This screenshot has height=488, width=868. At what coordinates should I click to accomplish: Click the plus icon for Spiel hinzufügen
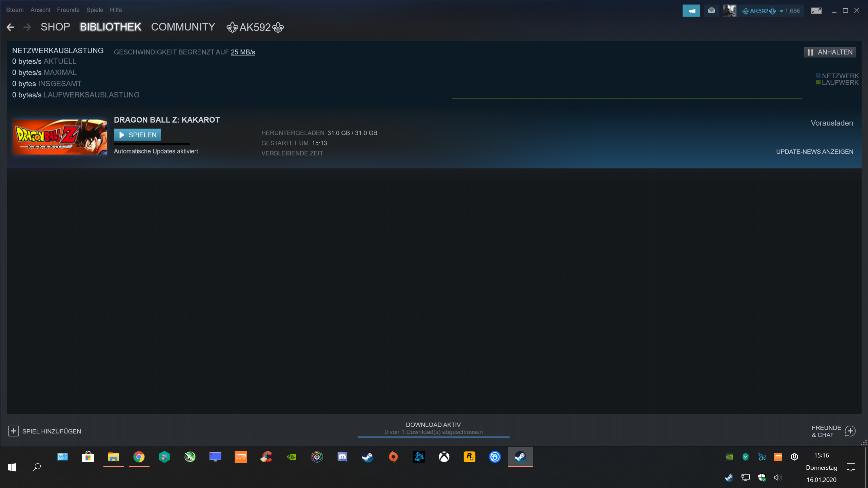point(13,431)
